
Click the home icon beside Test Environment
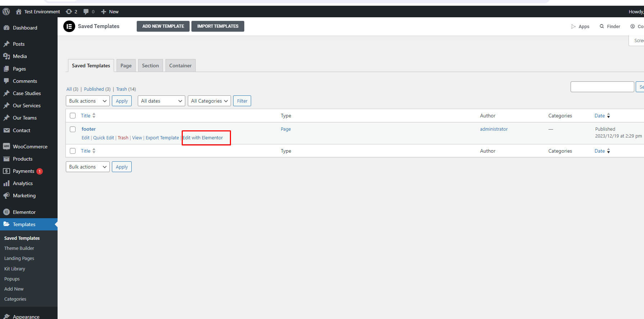pos(19,12)
